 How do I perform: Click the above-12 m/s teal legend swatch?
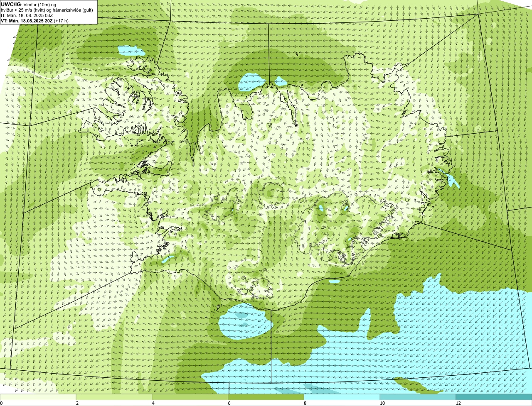point(494,397)
